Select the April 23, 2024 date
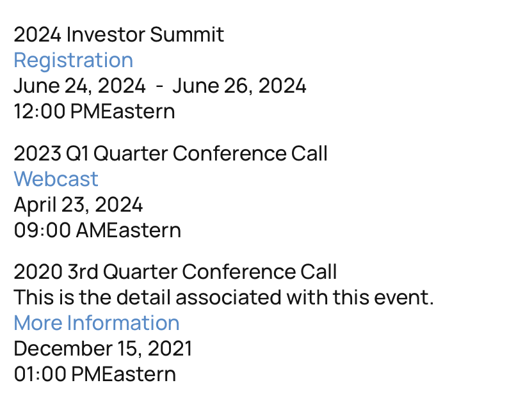The height and width of the screenshot is (408, 532). click(78, 205)
